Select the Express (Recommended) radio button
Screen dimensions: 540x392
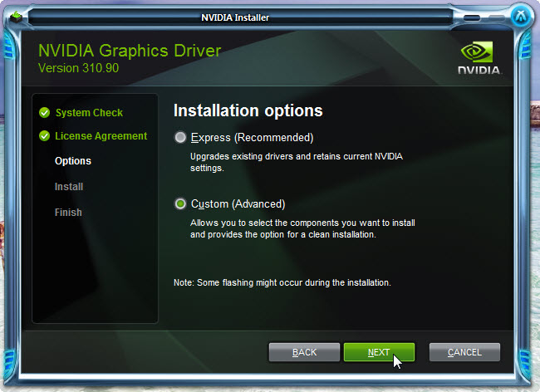(180, 137)
